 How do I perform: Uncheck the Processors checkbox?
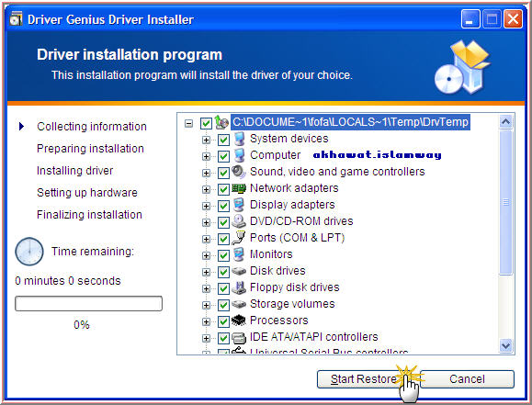223,321
